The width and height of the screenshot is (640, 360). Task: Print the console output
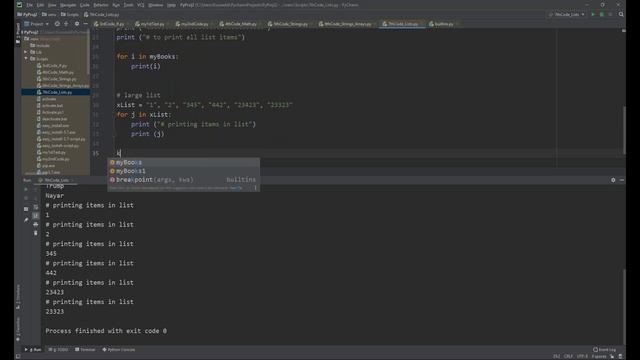pos(36,224)
